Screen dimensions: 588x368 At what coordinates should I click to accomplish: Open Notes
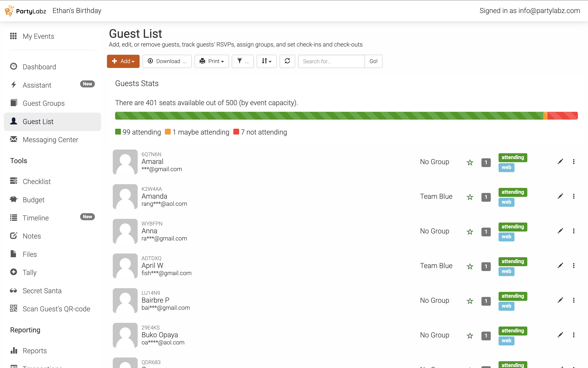tap(52, 236)
